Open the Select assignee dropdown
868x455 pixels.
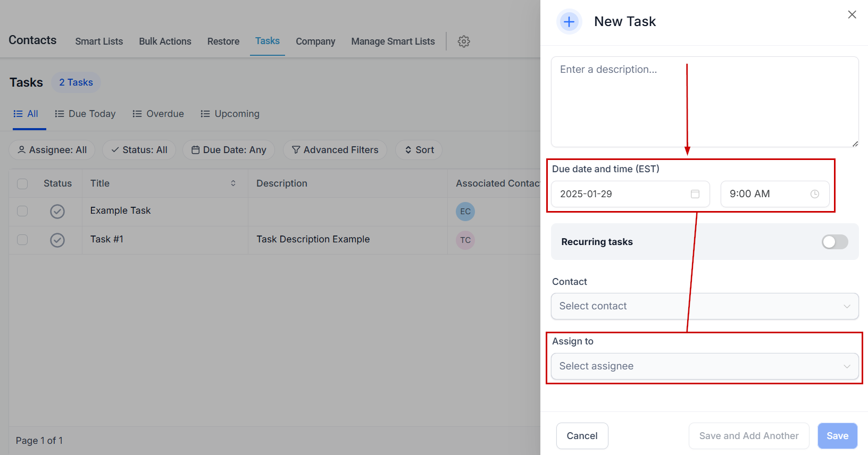pos(705,366)
